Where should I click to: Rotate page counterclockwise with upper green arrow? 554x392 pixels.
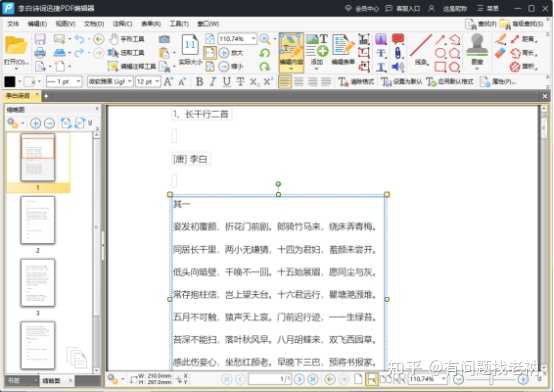(264, 53)
